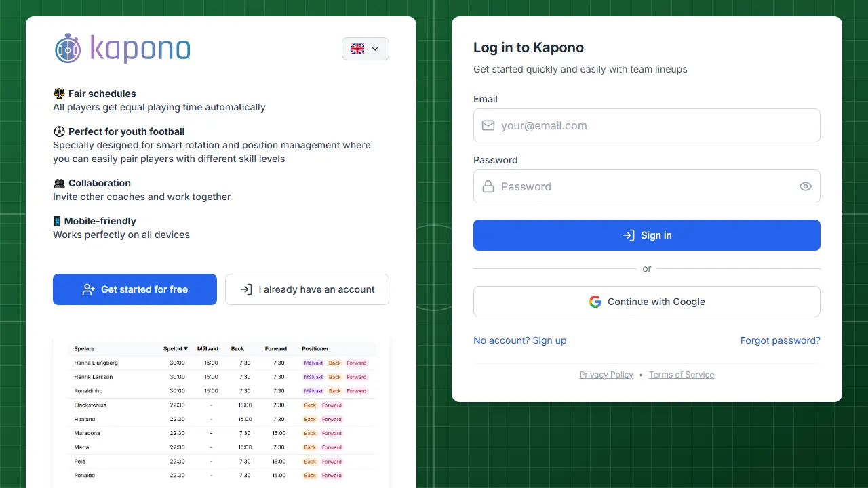
Task: Click the phone icon beside Mobile-friendly
Action: click(x=58, y=220)
